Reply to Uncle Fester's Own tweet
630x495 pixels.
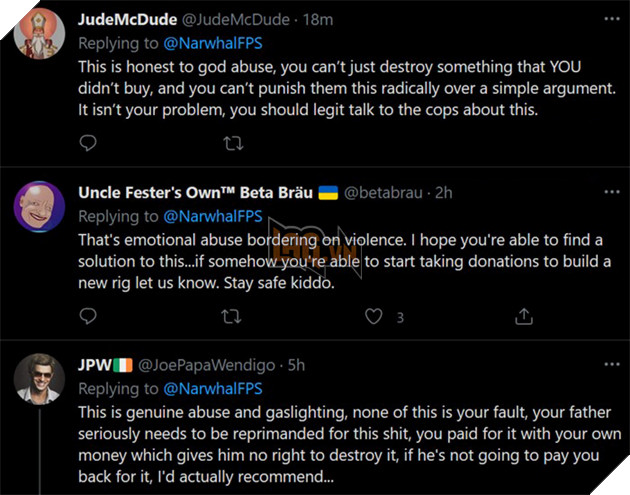coord(88,317)
